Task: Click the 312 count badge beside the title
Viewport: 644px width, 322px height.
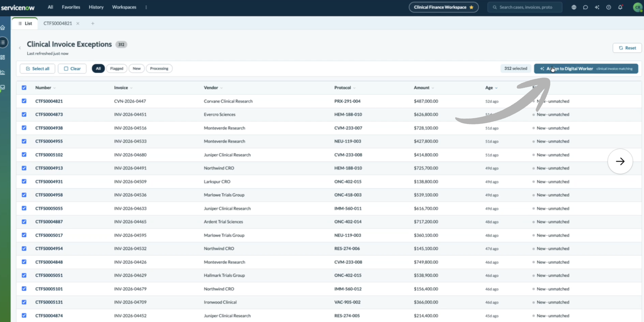Action: pos(121,45)
